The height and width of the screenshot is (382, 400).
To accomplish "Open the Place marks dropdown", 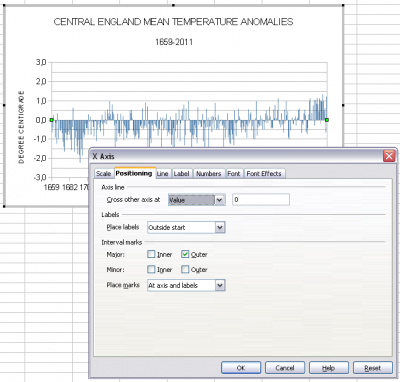I will [x=220, y=285].
